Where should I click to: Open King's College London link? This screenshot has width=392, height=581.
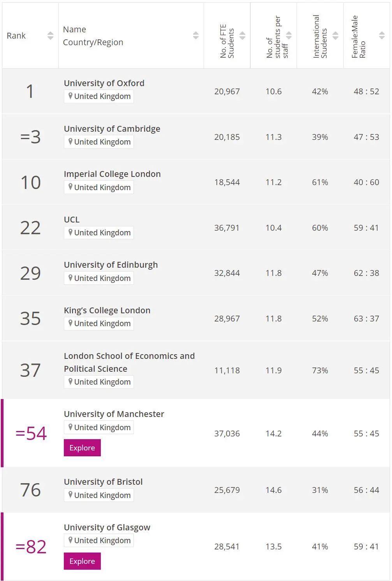(107, 310)
